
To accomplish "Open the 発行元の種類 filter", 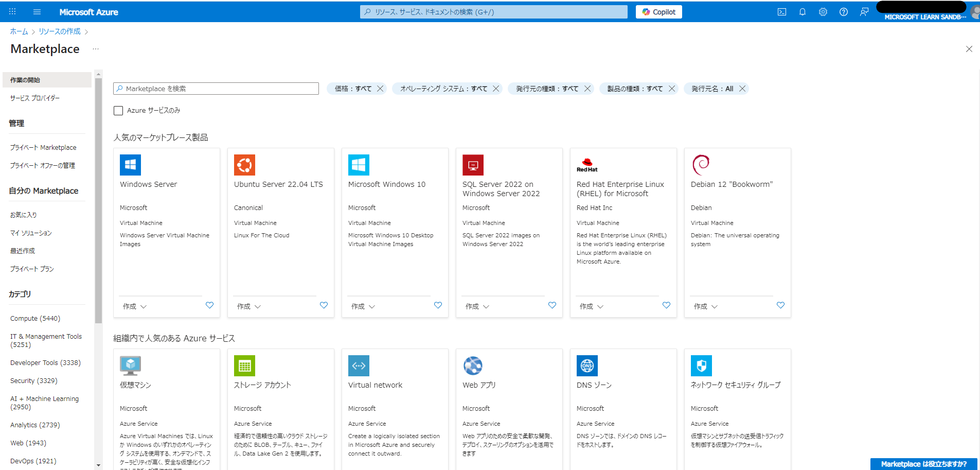I will (547, 89).
